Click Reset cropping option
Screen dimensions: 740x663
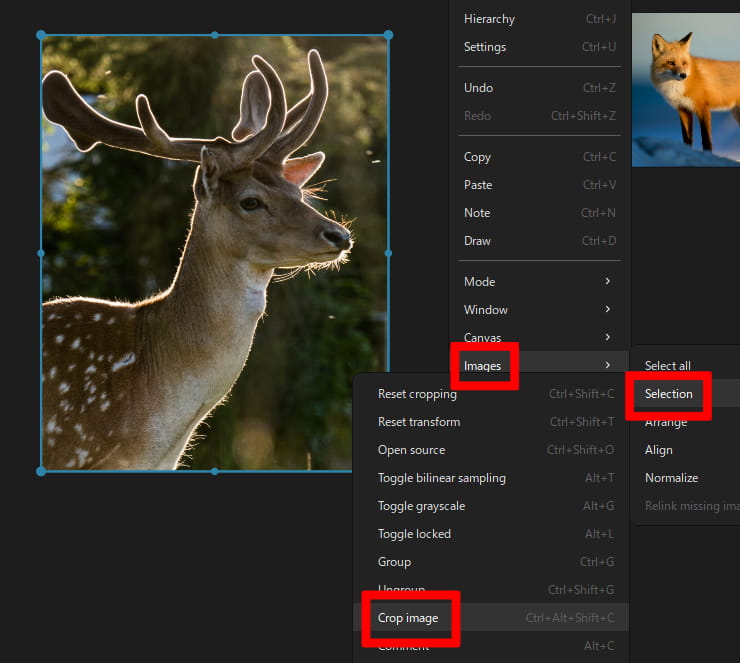click(417, 394)
